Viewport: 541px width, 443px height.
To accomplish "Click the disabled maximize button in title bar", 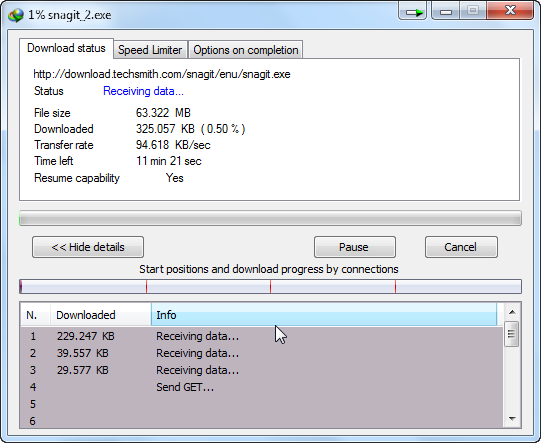I will click(473, 10).
